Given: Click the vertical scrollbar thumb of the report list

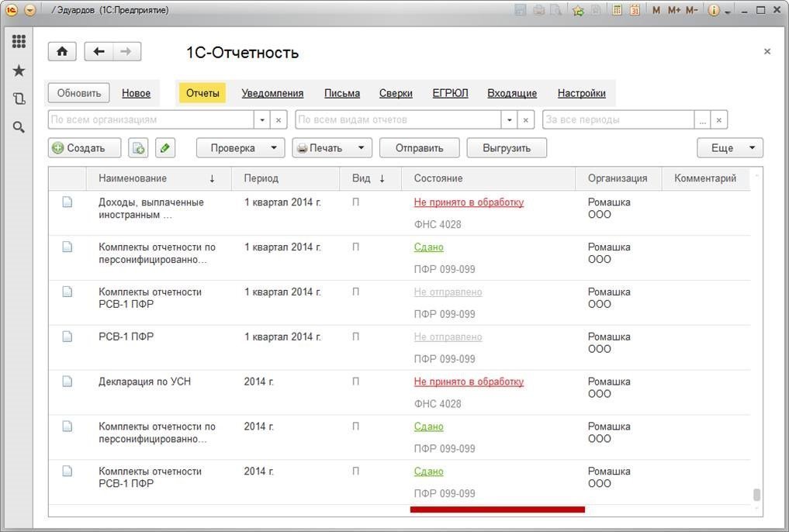Looking at the screenshot, I should pos(756,495).
